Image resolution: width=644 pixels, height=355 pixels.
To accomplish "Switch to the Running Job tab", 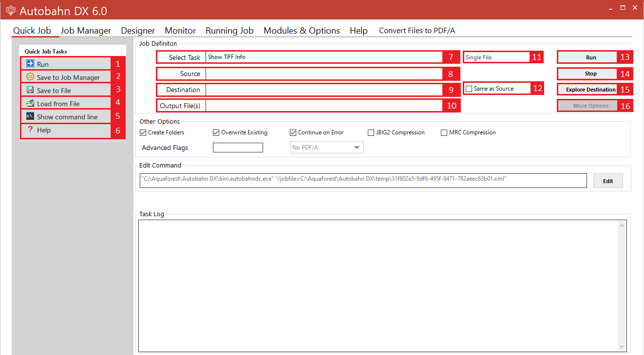I will (x=229, y=31).
